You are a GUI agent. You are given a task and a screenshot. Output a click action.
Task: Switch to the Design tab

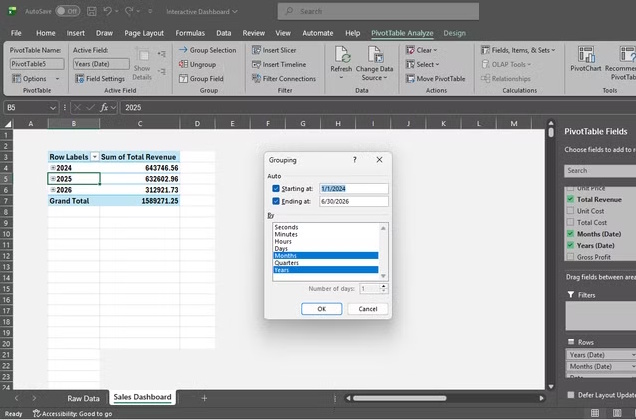click(454, 33)
